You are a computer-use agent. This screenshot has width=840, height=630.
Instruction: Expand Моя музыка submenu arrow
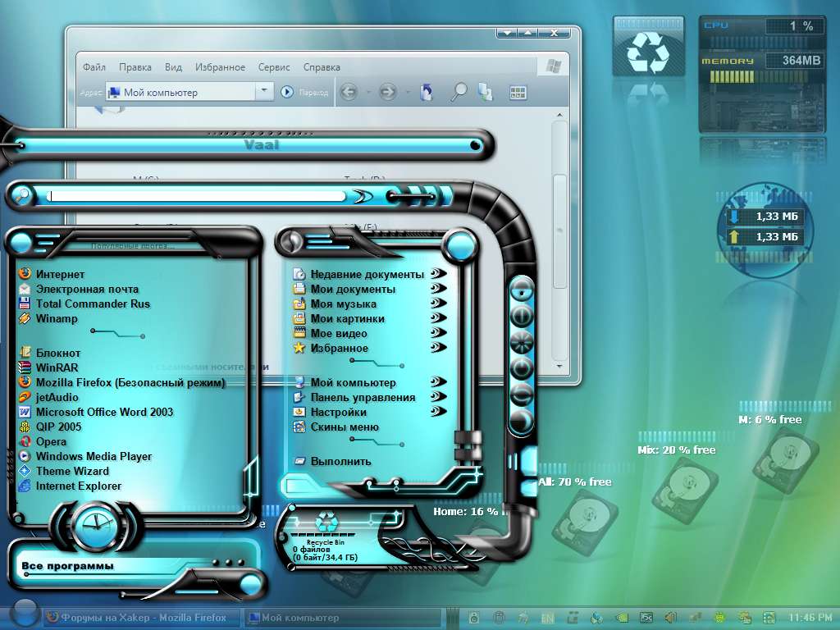pos(438,304)
